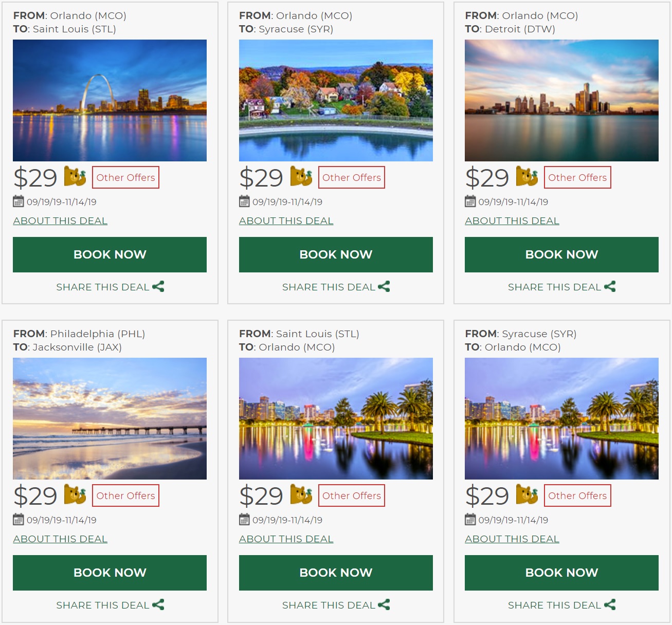The image size is (672, 625).
Task: Click the mascot icon on Philadelphia to Jacksonville deal
Action: tap(75, 494)
